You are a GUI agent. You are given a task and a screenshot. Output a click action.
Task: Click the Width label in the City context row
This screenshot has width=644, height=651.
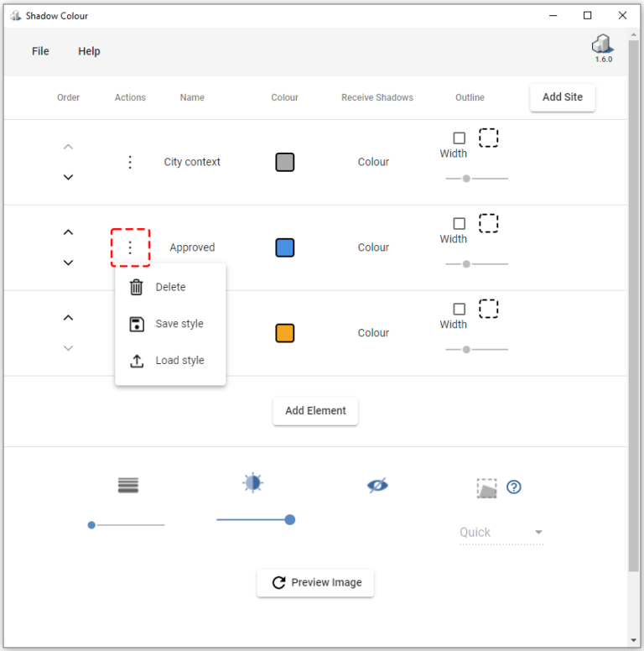coord(453,154)
